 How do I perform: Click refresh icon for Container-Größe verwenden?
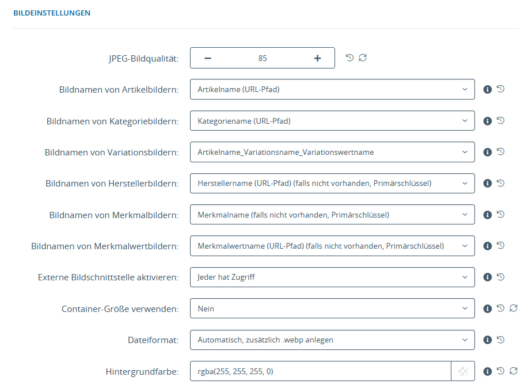[x=514, y=309]
